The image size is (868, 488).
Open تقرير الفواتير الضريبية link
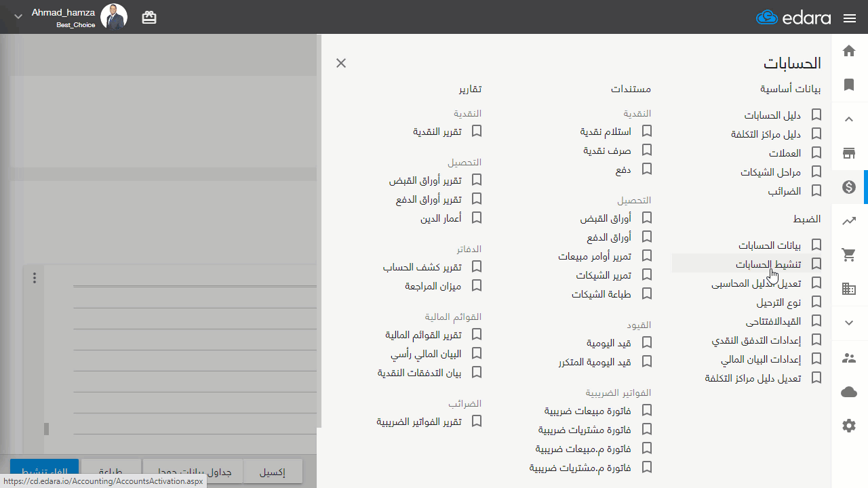click(419, 422)
